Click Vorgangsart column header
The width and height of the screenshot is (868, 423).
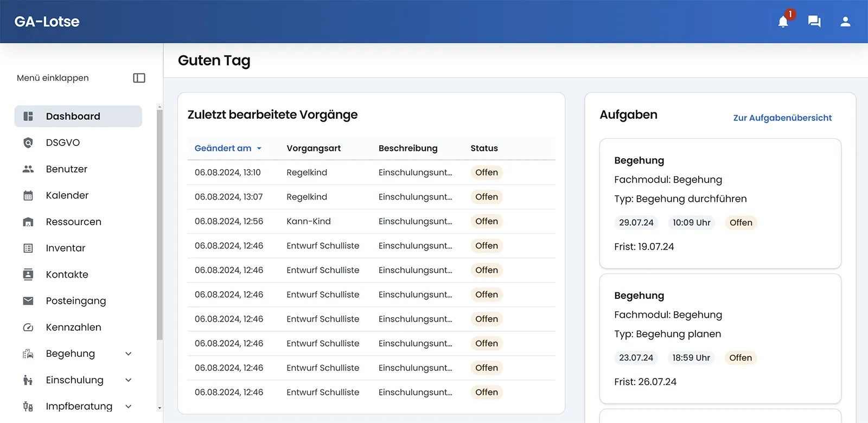click(x=314, y=148)
